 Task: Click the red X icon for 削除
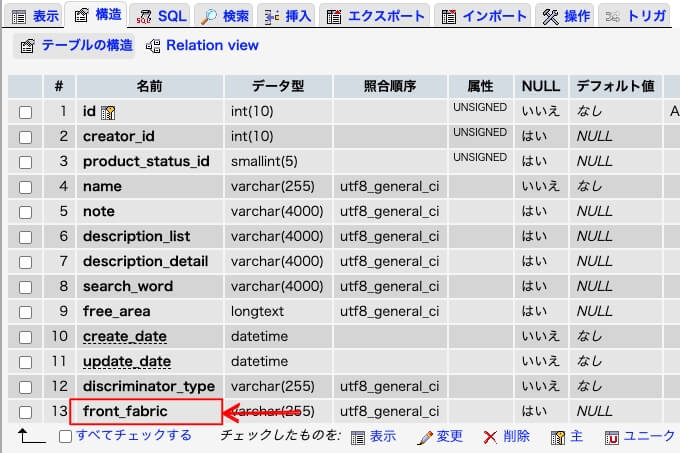490,438
